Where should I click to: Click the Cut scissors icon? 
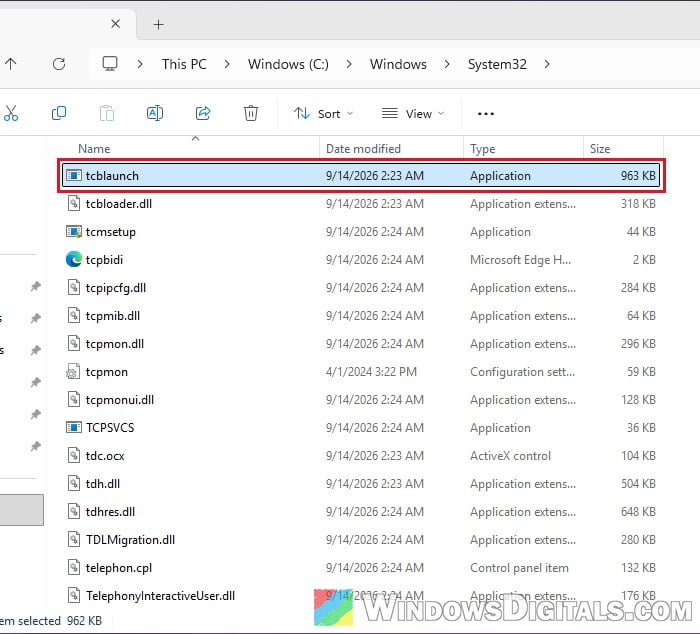(x=11, y=113)
